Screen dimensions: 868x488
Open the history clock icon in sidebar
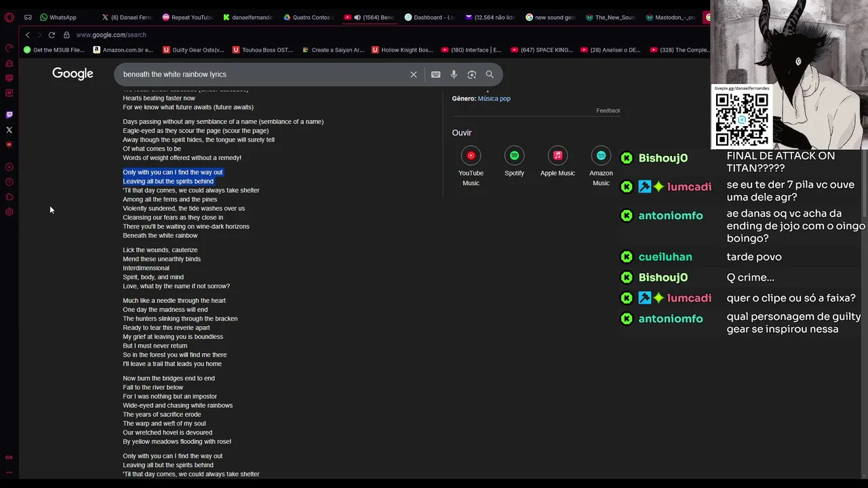point(9,182)
